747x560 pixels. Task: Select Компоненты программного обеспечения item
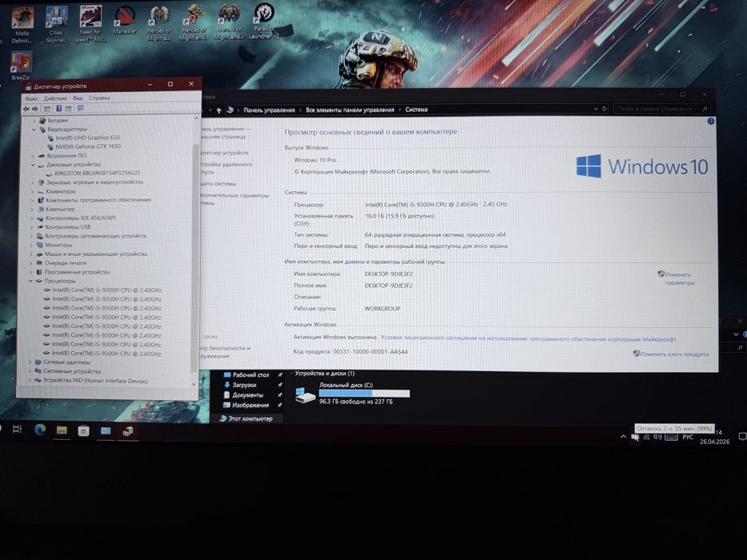[94, 200]
